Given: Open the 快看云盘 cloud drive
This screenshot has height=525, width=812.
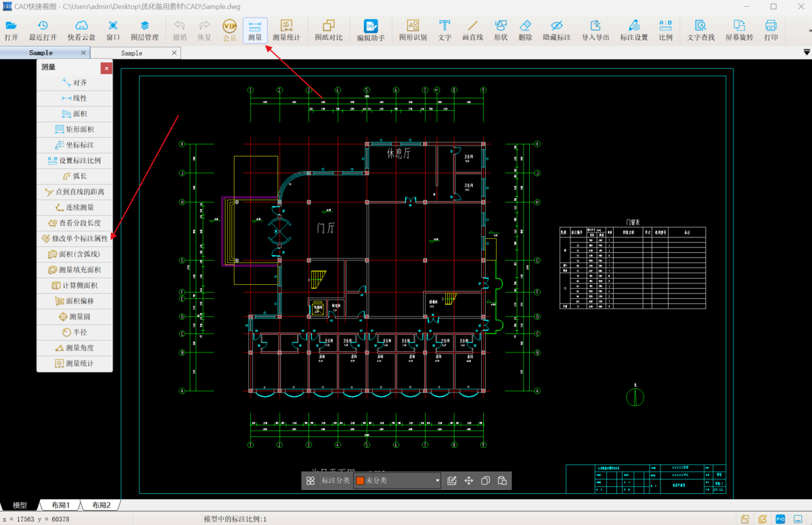Looking at the screenshot, I should (x=81, y=30).
